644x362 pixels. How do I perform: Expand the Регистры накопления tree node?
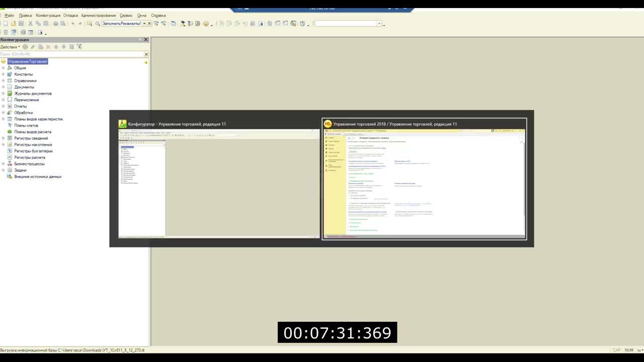coord(3,145)
